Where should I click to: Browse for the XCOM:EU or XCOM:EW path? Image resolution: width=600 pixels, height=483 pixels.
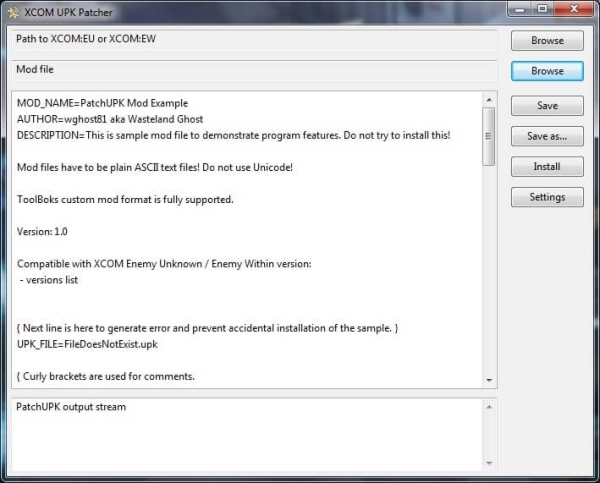547,41
